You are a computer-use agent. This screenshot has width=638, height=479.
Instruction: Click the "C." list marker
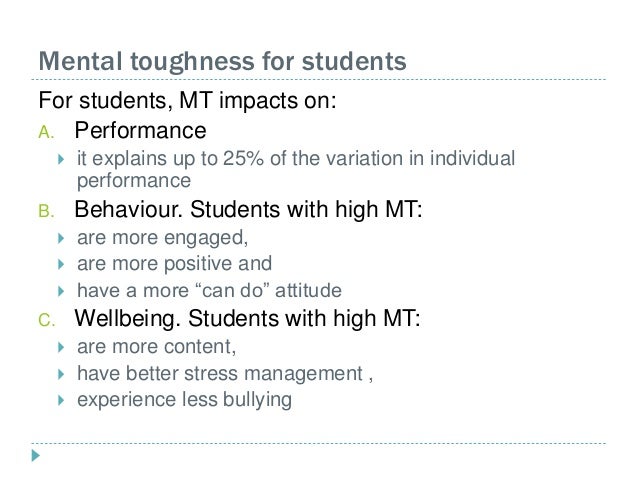pos(46,322)
